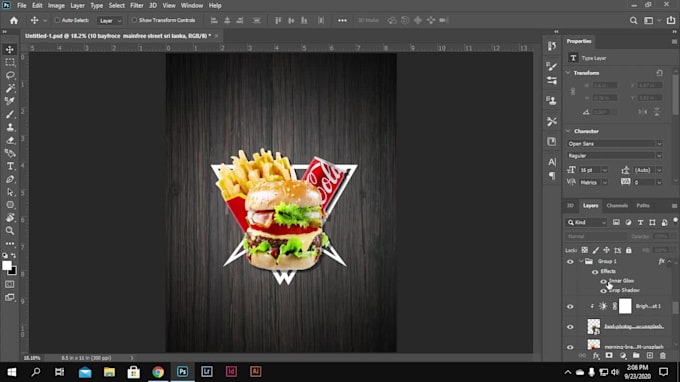The width and height of the screenshot is (680, 382).
Task: Collapse the Transform section
Action: [x=568, y=73]
